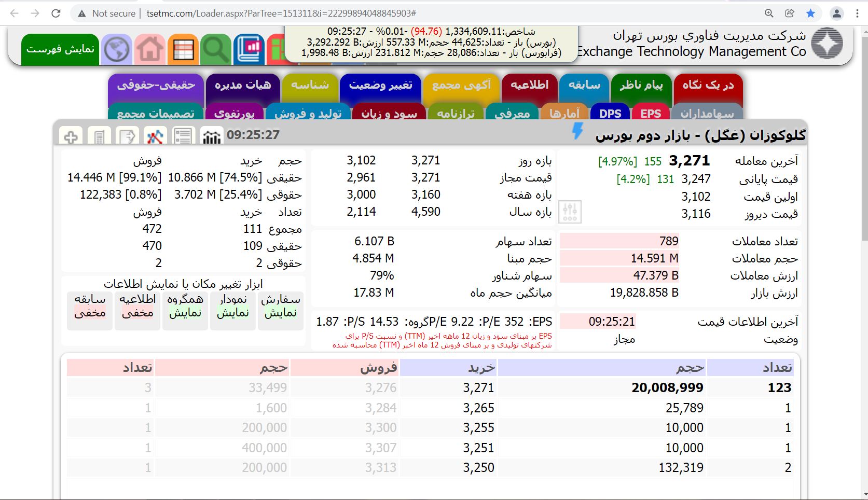Click the market index info box
The width and height of the screenshot is (868, 500).
click(431, 44)
